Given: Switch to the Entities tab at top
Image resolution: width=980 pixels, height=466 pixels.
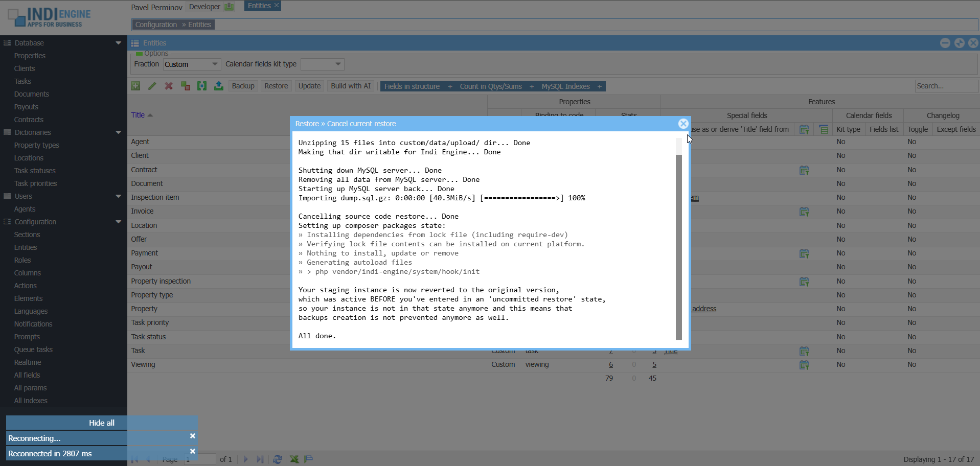Looking at the screenshot, I should (259, 6).
